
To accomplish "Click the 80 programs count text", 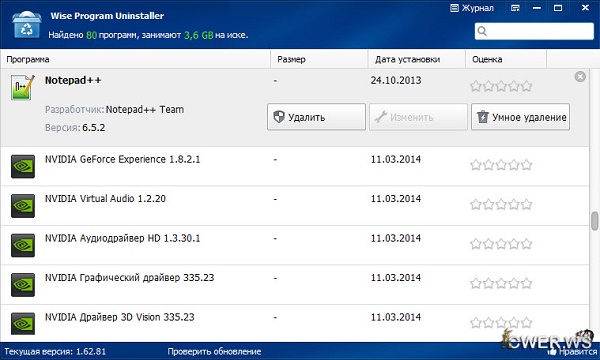I will 91,35.
